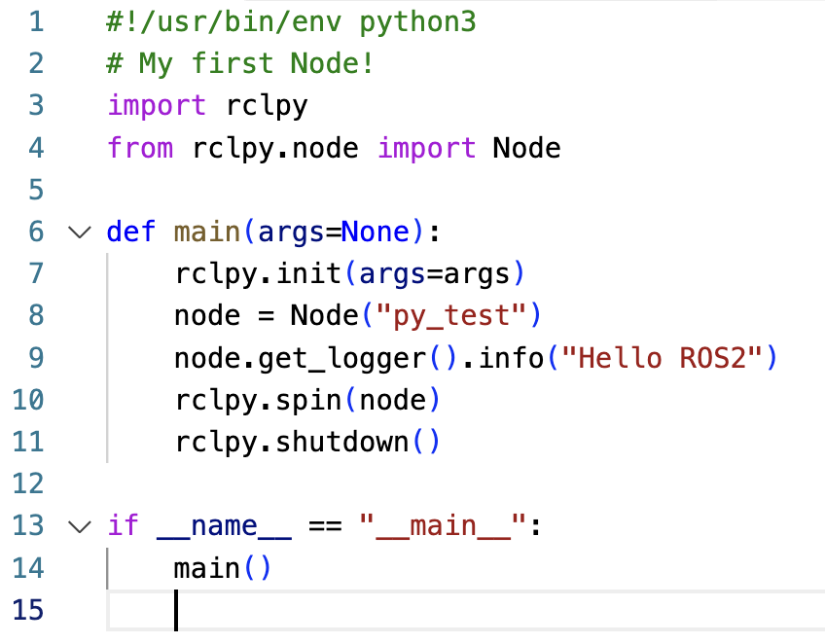Image resolution: width=825 pixels, height=644 pixels.
Task: Click line number 9 in gutter
Action: coord(36,358)
